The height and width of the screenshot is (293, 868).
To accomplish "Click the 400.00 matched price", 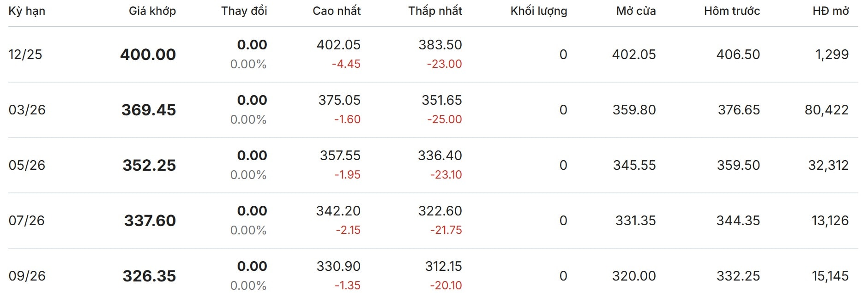I will 148,54.
